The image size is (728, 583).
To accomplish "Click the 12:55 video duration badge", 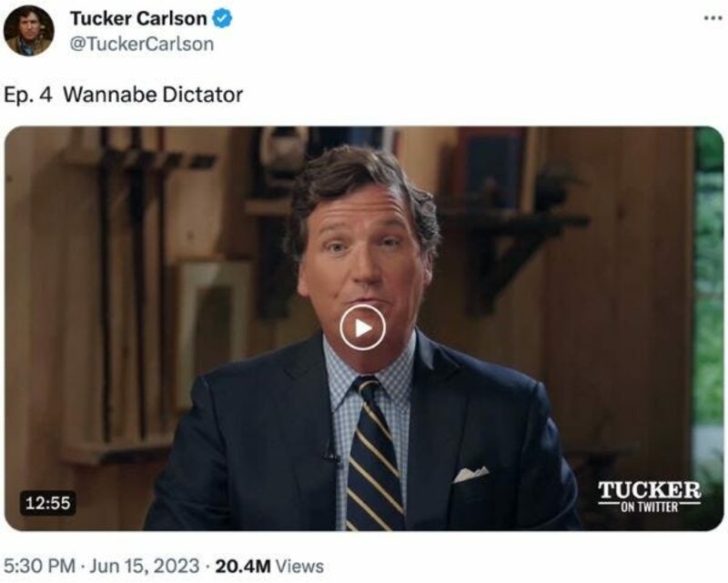I will [x=47, y=502].
